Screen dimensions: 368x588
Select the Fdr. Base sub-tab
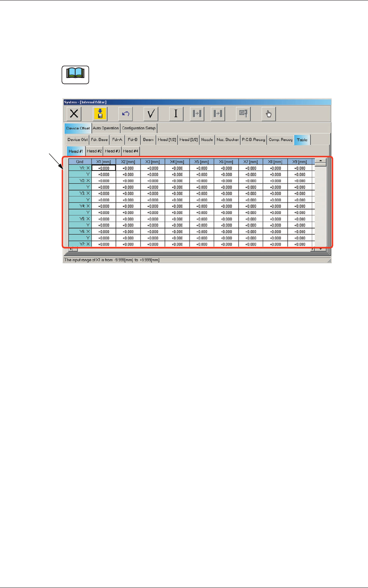99,140
